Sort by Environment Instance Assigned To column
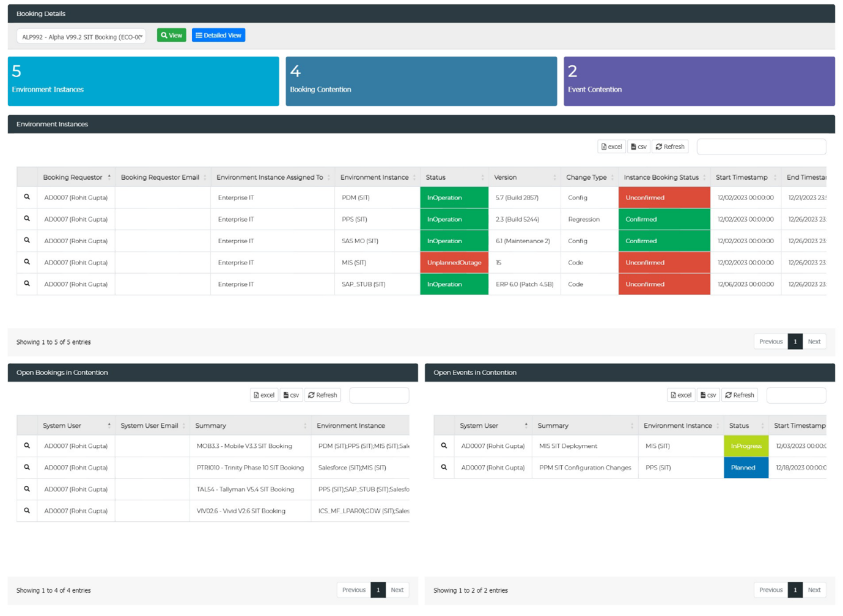The image size is (843, 616). (273, 177)
